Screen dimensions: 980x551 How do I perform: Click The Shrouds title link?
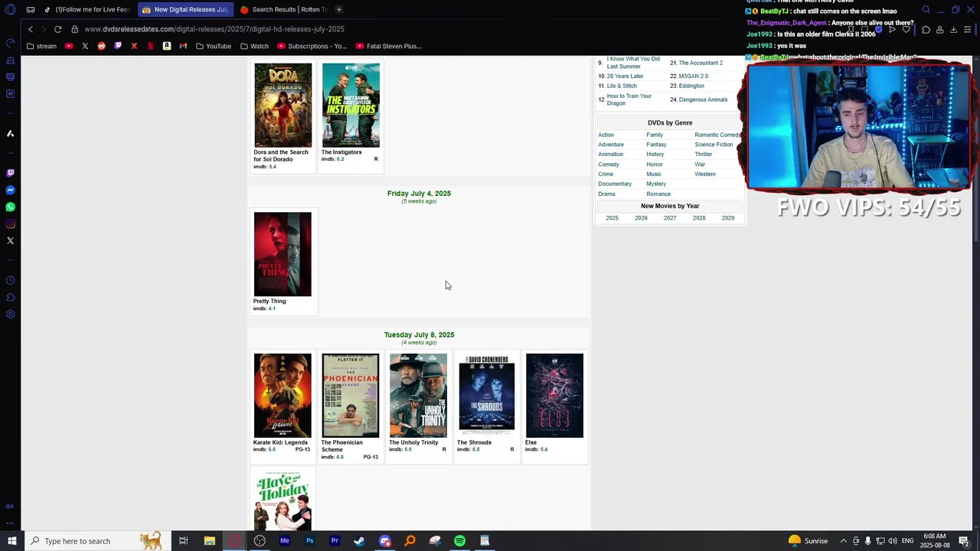[474, 442]
